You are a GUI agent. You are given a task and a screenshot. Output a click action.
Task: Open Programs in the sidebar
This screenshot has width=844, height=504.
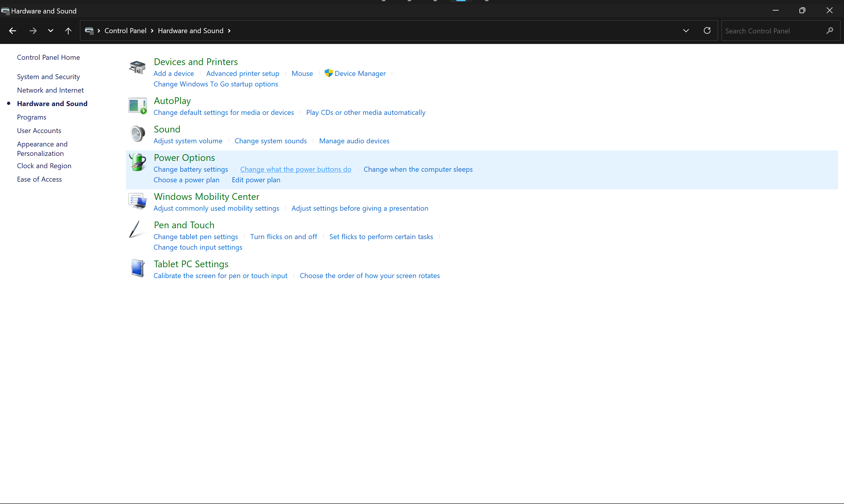tap(32, 117)
